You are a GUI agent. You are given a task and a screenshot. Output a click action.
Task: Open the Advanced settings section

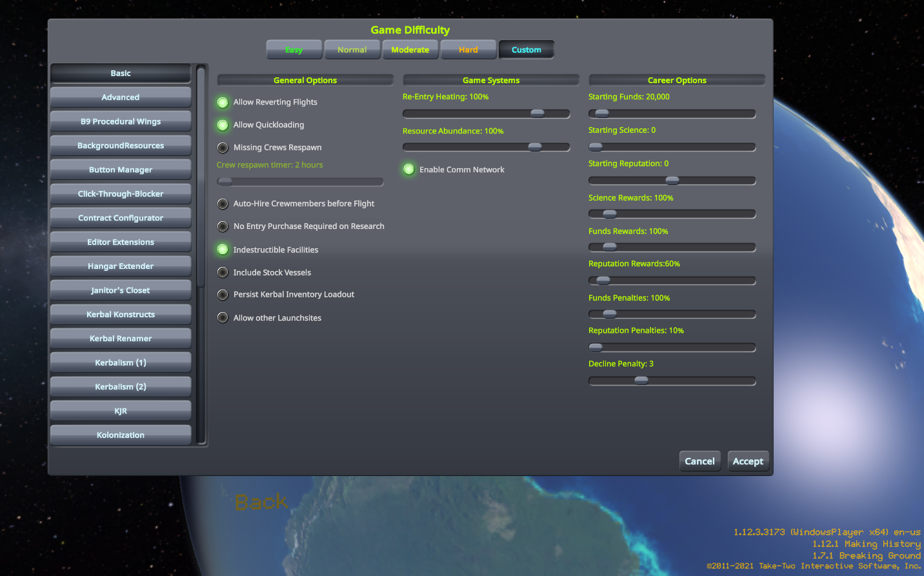click(121, 97)
